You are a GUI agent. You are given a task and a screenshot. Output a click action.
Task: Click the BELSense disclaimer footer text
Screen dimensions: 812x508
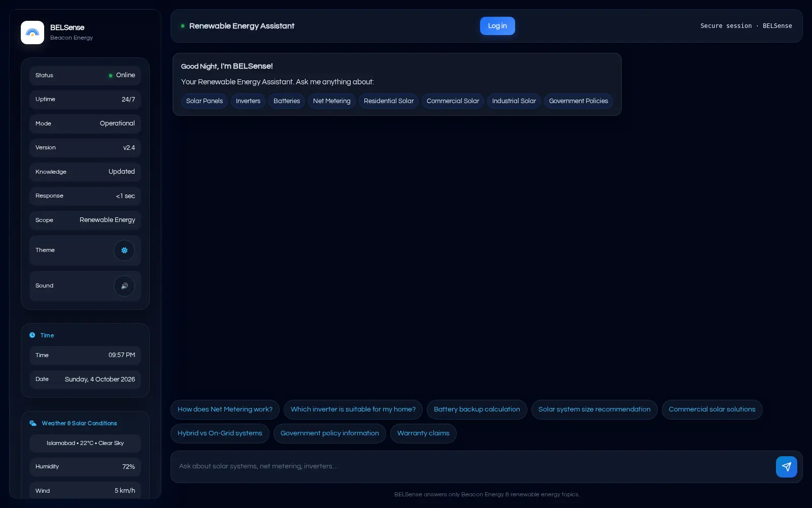(487, 494)
